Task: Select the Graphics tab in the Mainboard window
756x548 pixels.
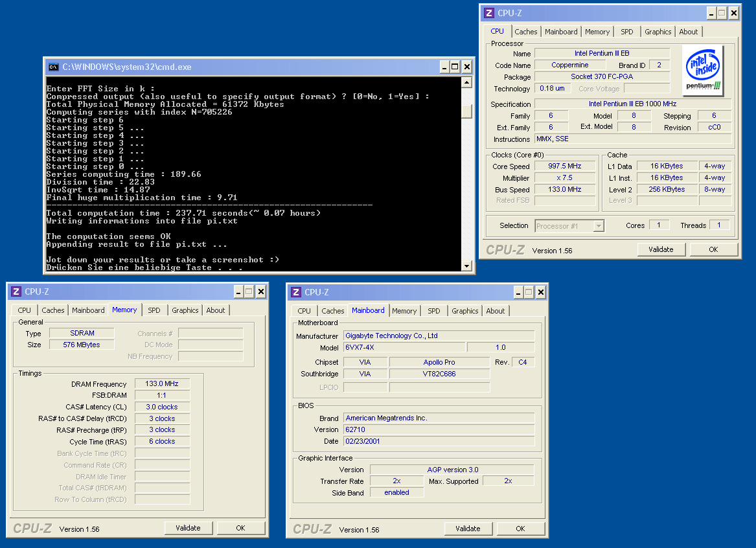Action: tap(464, 311)
